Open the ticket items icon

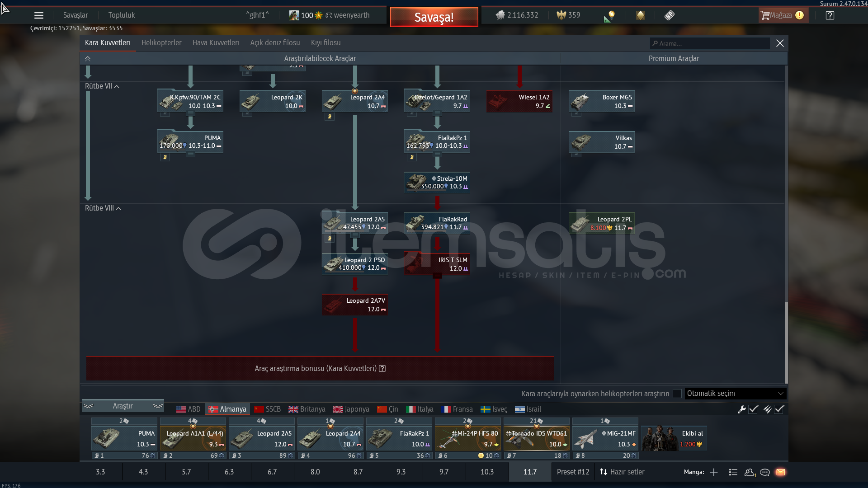click(x=670, y=15)
